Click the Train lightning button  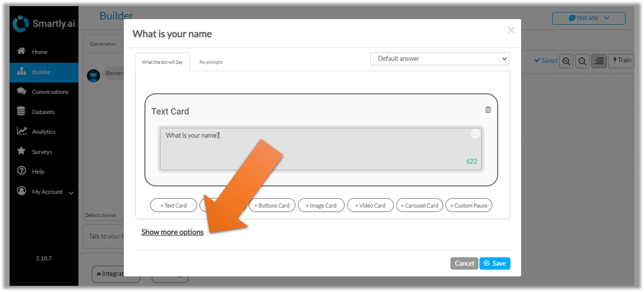(622, 61)
